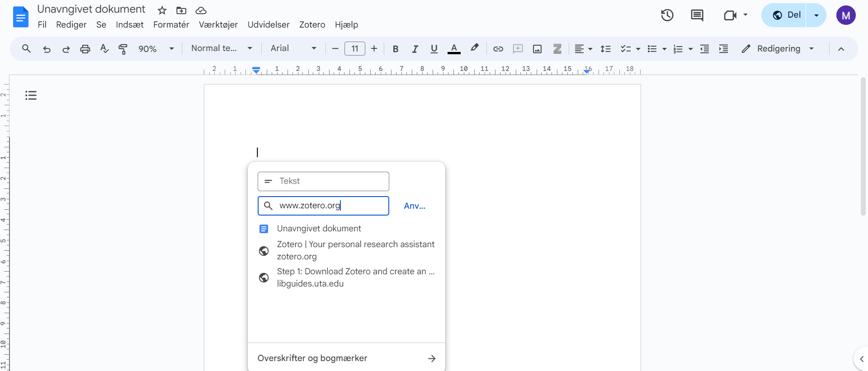Image resolution: width=868 pixels, height=371 pixels.
Task: Toggle underline formatting
Action: pos(434,49)
